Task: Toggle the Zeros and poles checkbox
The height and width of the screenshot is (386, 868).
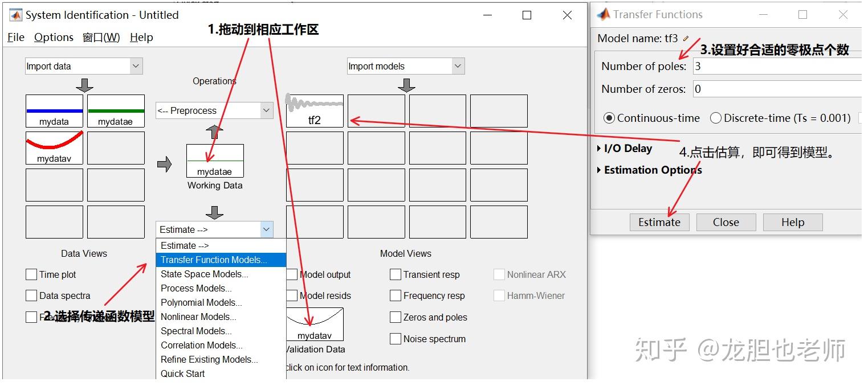Action: [396, 317]
